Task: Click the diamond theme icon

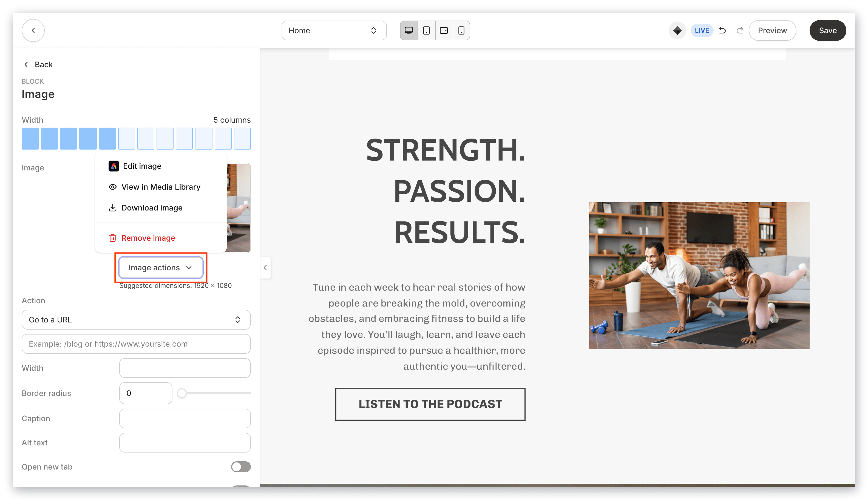Action: pyautogui.click(x=677, y=30)
